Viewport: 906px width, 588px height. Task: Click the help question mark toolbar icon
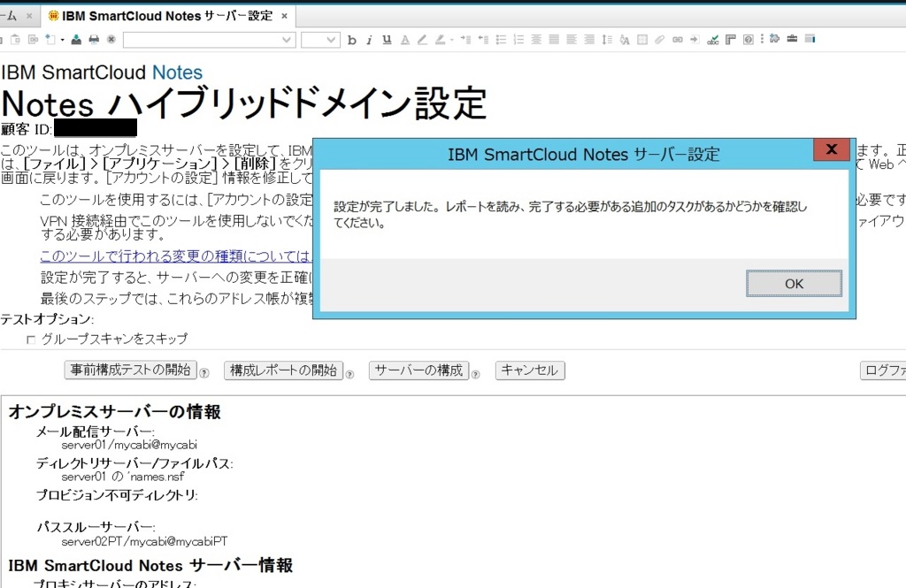coord(749,40)
